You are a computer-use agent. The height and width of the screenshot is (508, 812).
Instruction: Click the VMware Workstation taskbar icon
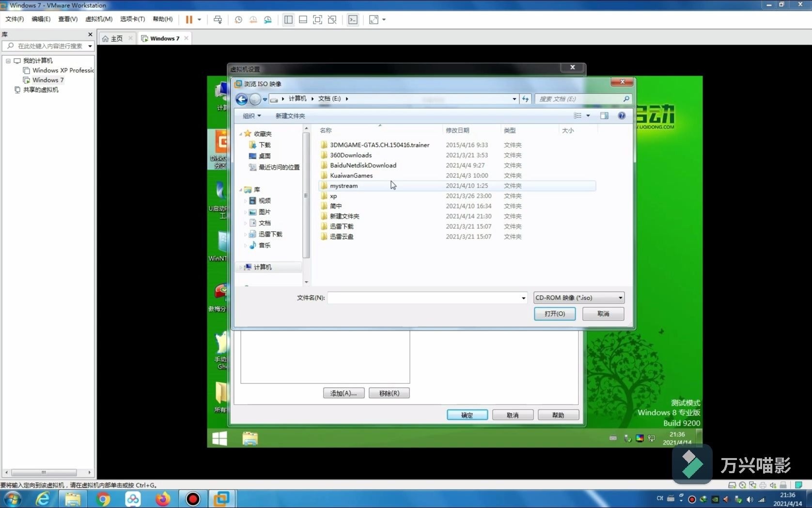222,499
